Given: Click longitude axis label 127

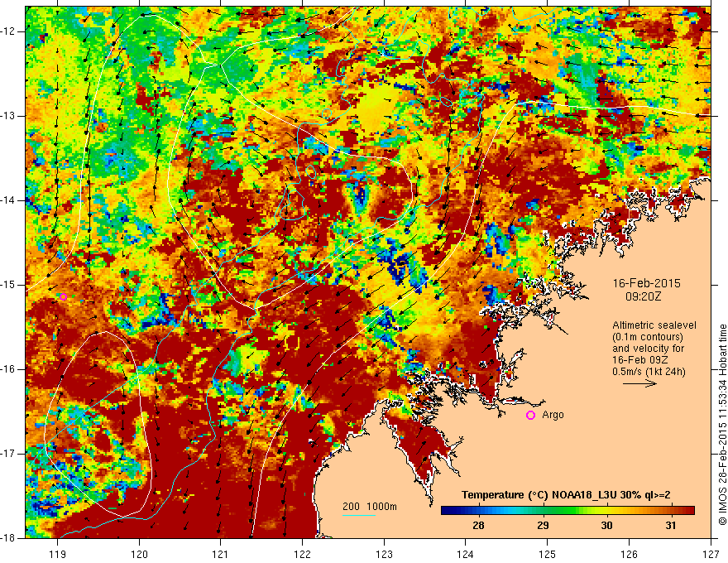Looking at the screenshot, I should click(x=711, y=554).
